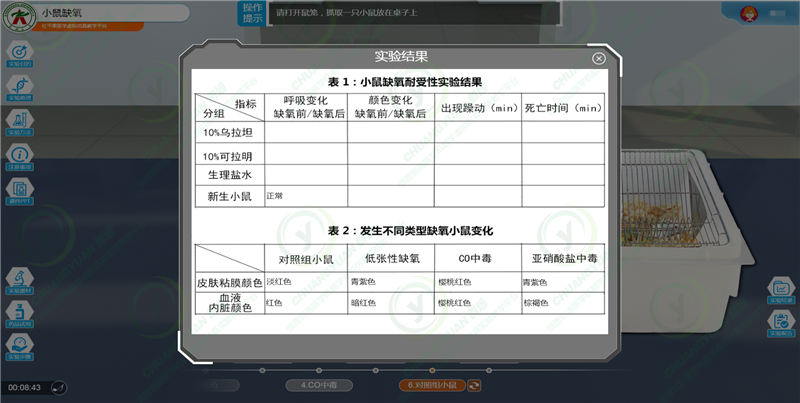Click the 操作提示 label
Screen dimensions: 800x403
(252, 13)
